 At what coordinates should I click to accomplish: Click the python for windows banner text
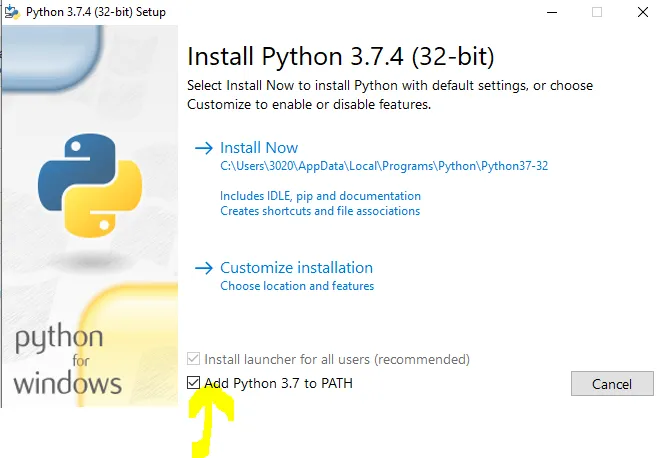pyautogui.click(x=67, y=360)
